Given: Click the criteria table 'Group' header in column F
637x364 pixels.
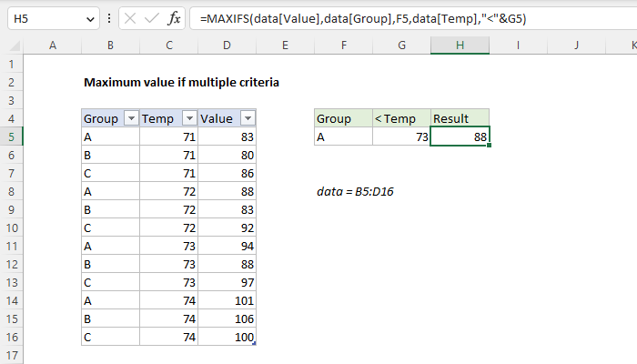Looking at the screenshot, I should 344,118.
